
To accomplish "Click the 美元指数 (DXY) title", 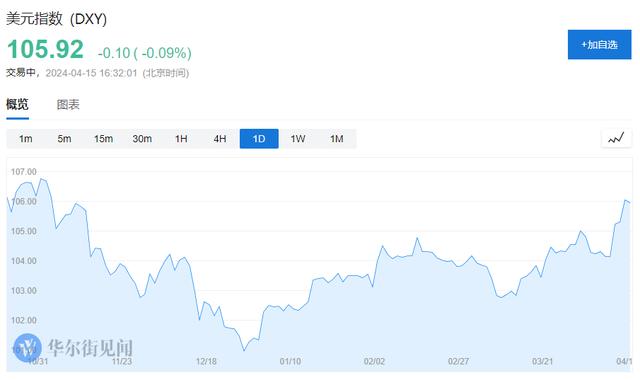I will [x=56, y=19].
